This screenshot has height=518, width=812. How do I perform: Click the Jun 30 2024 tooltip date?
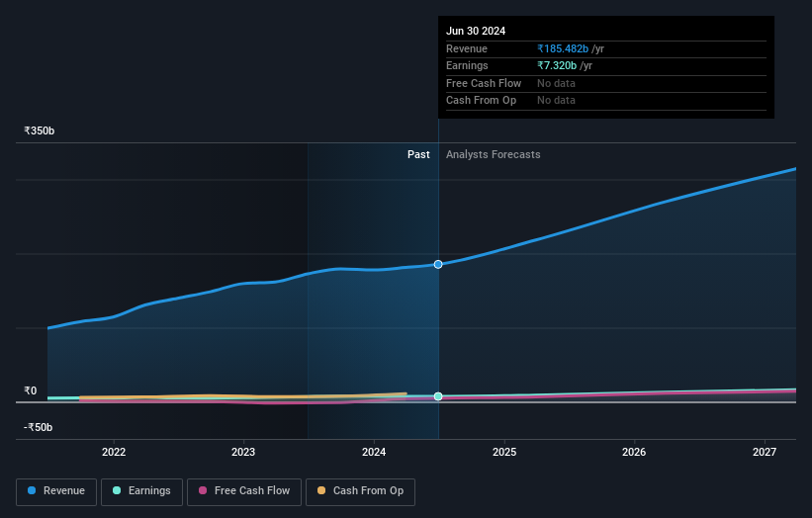pyautogui.click(x=476, y=31)
